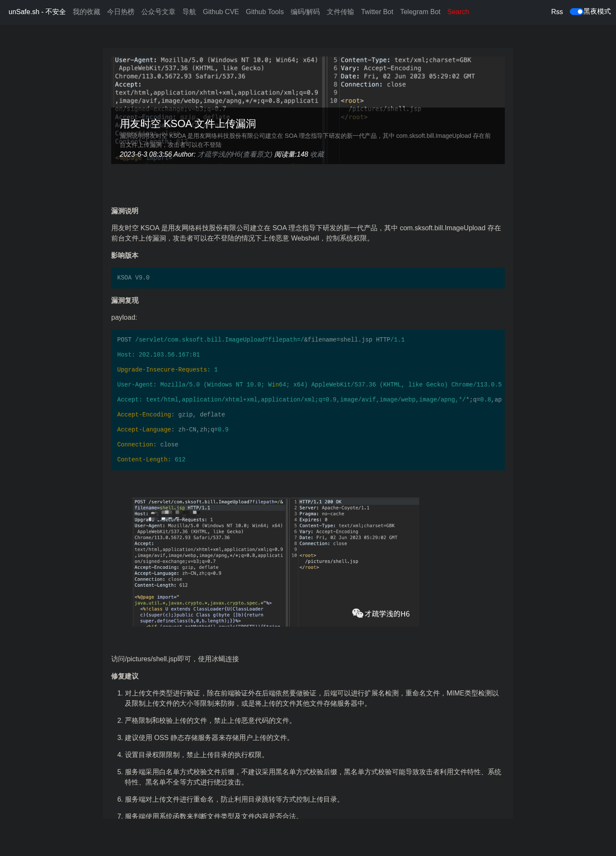
Task: Click fix item 2 about 严格限制和校验上传的文件
Action: 210,721
